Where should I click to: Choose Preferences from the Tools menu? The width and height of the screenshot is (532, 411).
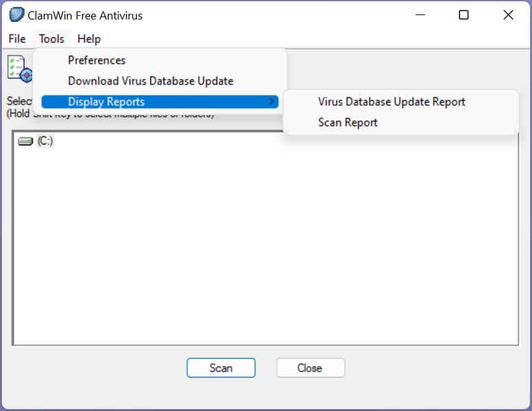click(x=97, y=60)
